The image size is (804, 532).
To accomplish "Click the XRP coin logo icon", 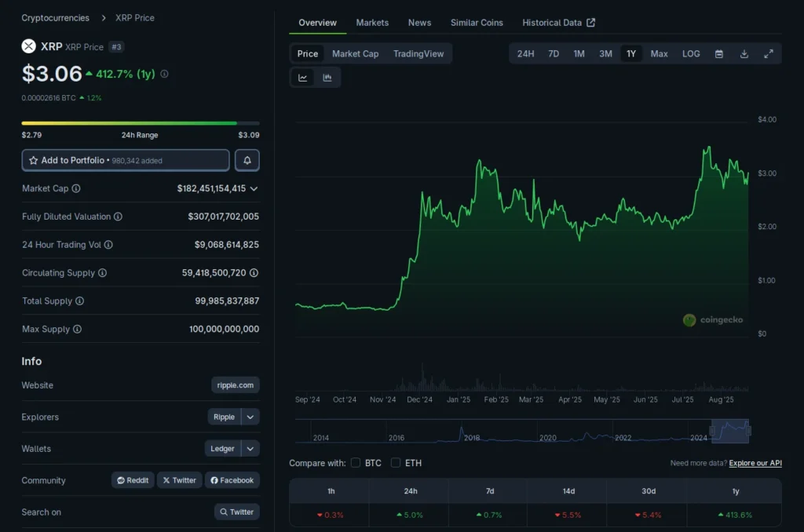I will point(29,46).
